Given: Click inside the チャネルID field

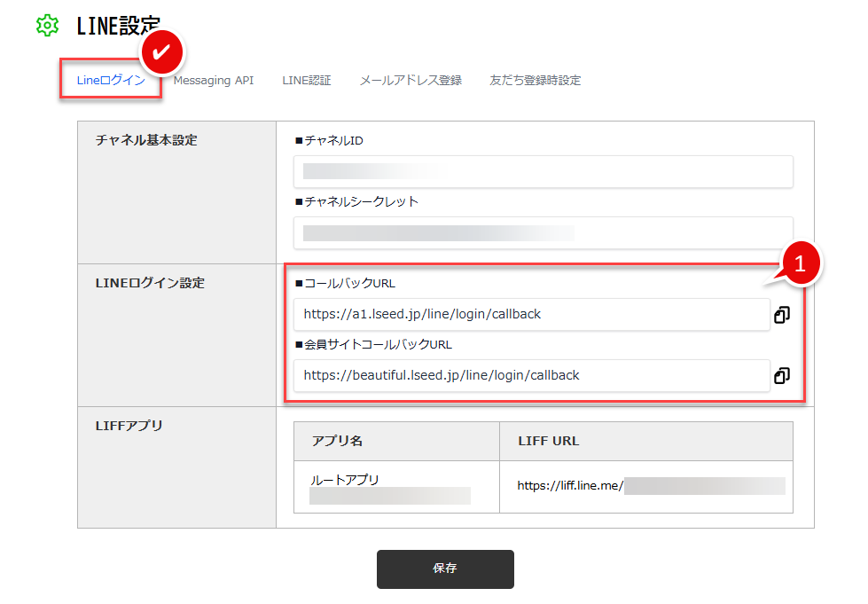Looking at the screenshot, I should pos(543,171).
